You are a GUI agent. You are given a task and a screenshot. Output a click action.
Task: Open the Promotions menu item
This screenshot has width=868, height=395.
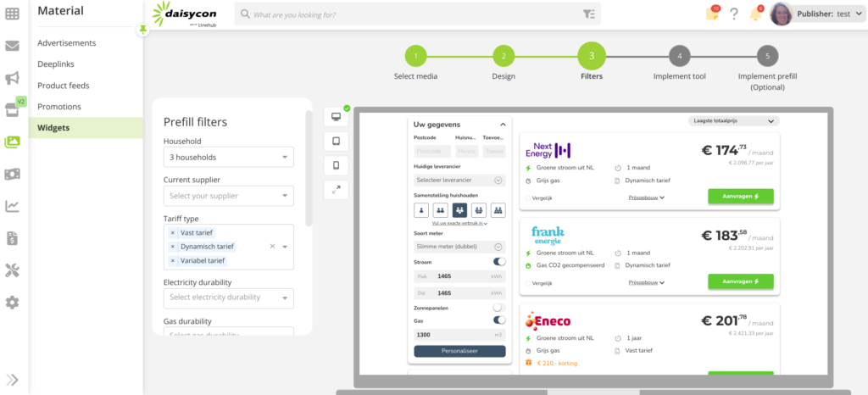click(x=59, y=107)
